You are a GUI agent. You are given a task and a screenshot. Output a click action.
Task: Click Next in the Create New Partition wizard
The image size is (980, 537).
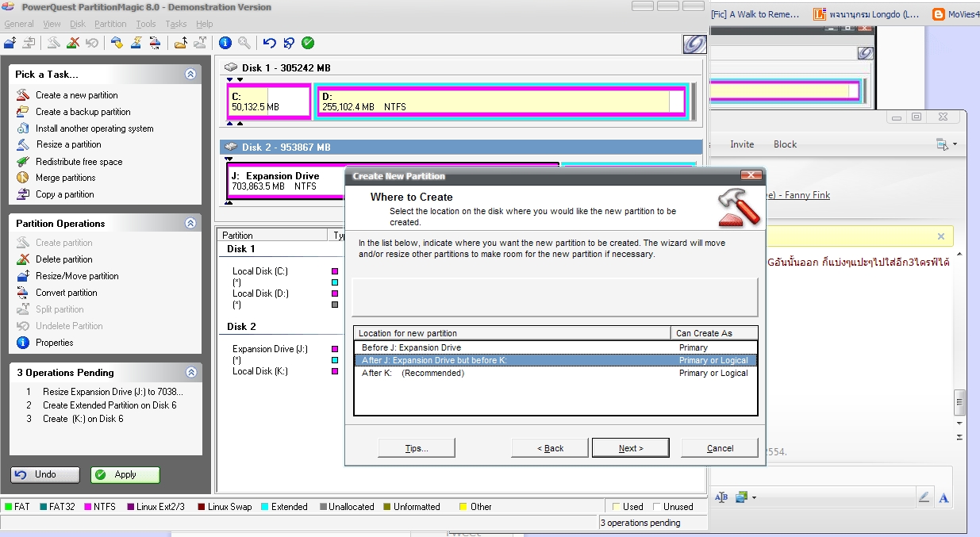[x=631, y=448]
